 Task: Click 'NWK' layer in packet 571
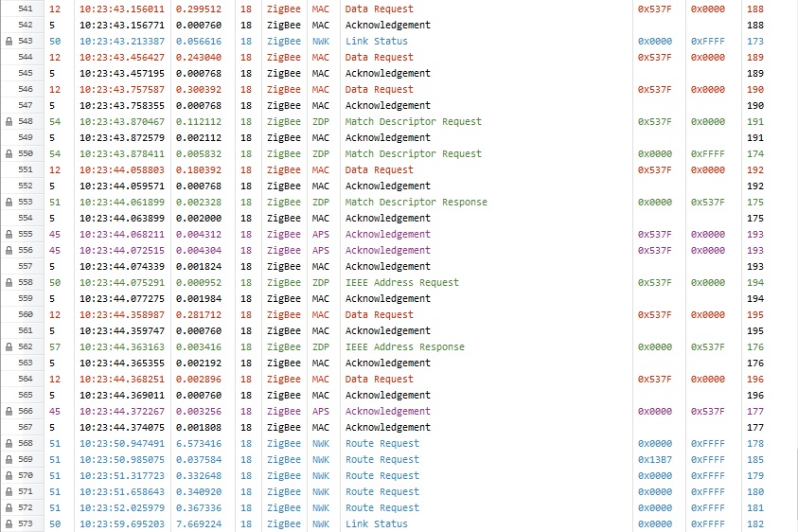321,492
